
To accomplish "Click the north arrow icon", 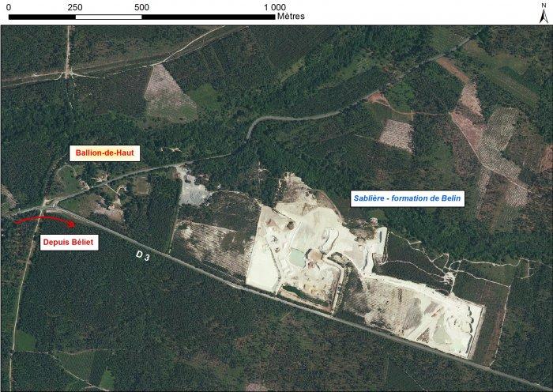I will tap(544, 13).
